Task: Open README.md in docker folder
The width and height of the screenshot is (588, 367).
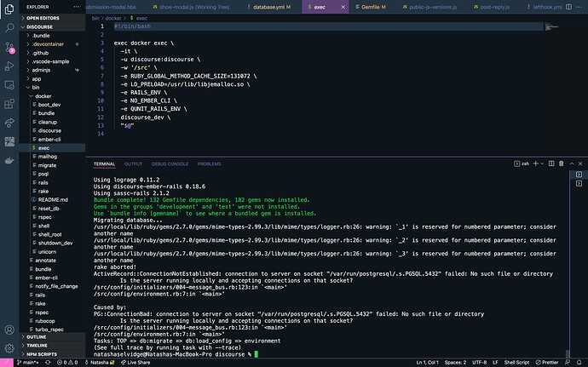Action: click(x=53, y=200)
